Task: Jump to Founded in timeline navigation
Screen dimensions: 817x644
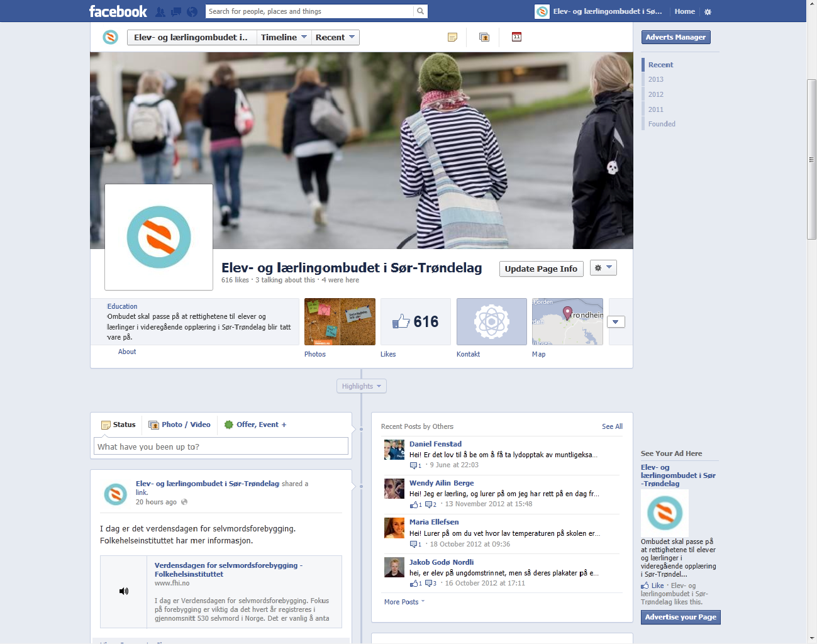Action: click(662, 124)
